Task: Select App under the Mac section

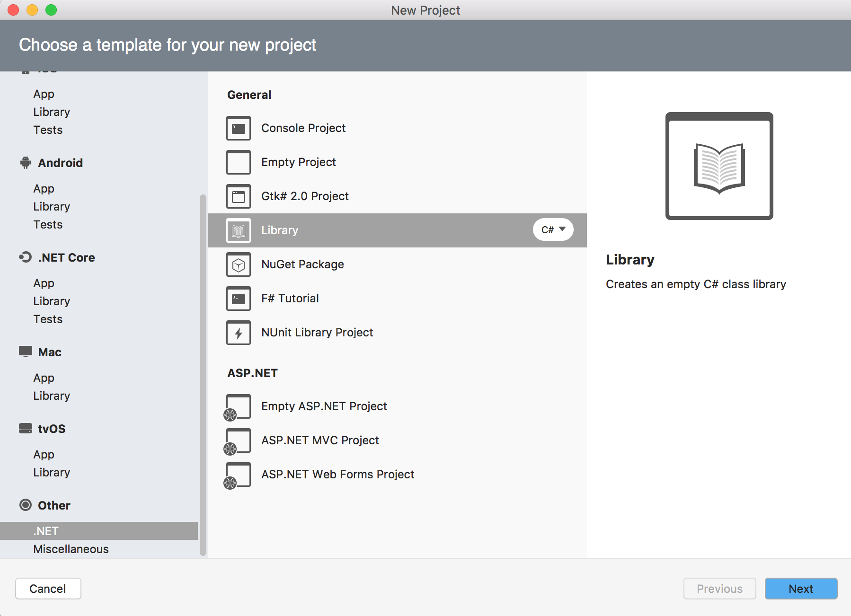Action: (44, 378)
